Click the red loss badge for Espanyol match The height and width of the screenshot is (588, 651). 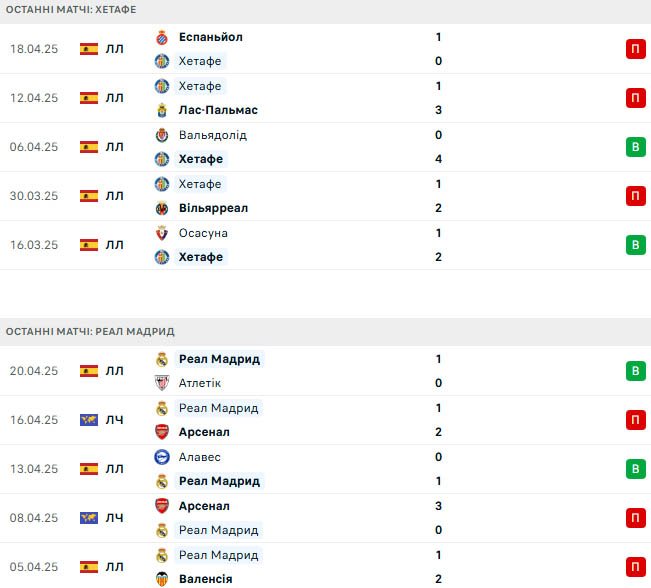pos(636,49)
